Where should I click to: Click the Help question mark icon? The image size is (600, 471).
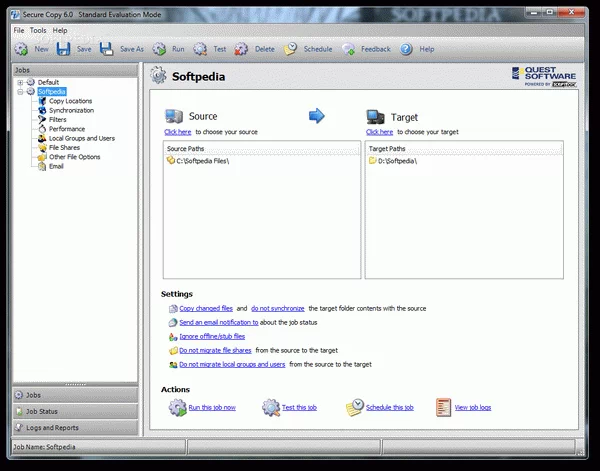[406, 49]
